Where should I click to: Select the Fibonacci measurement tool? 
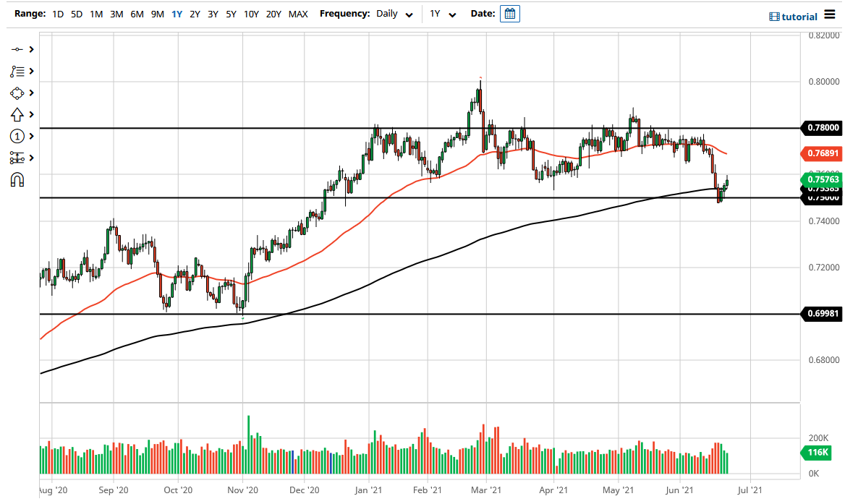tap(17, 158)
